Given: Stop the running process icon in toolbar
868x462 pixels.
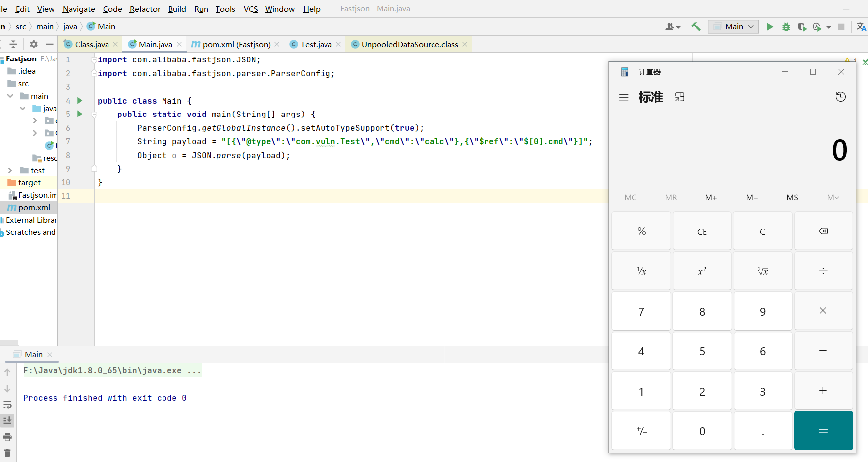Looking at the screenshot, I should click(841, 27).
